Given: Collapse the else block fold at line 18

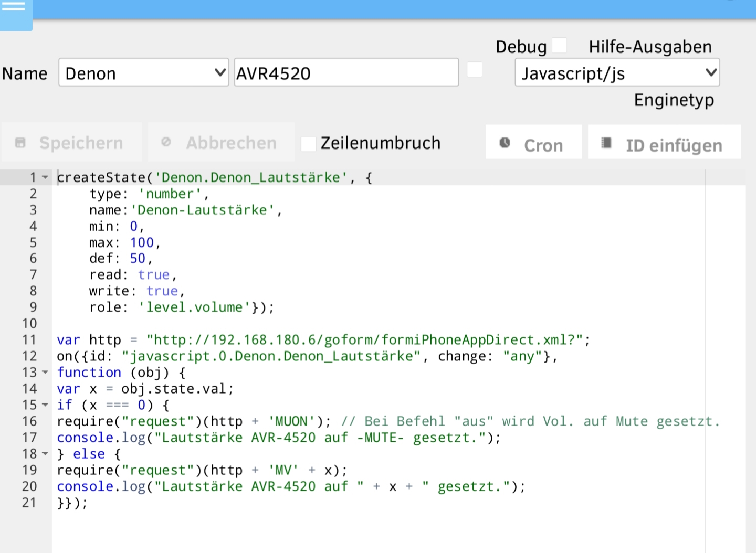Looking at the screenshot, I should coord(45,454).
